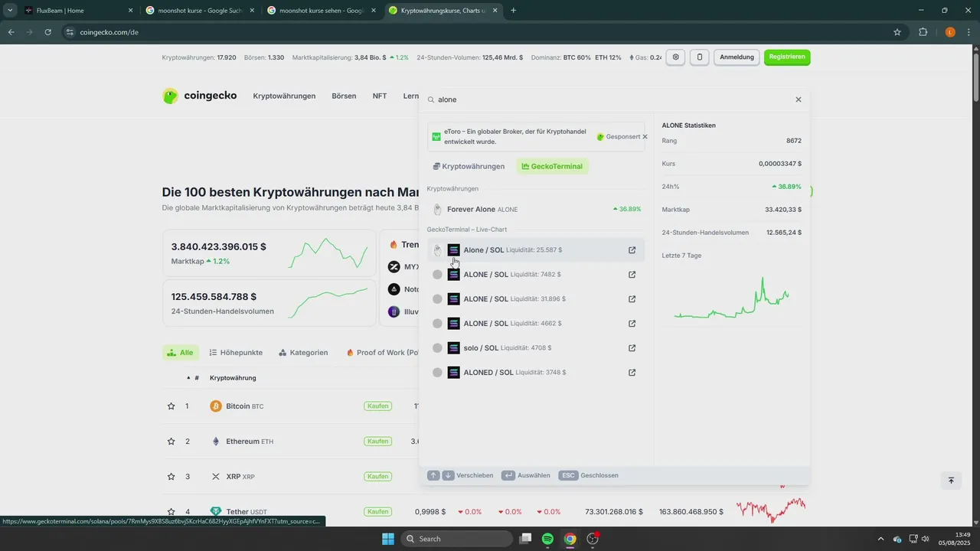Viewport: 980px width, 551px height.
Task: Open the tab search dropdown arrow
Action: [9, 11]
